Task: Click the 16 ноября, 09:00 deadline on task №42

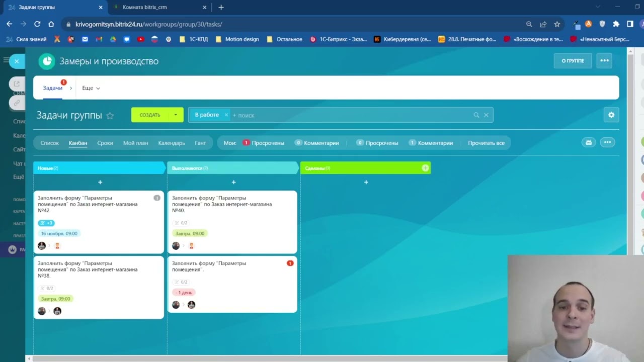Action: tap(59, 233)
